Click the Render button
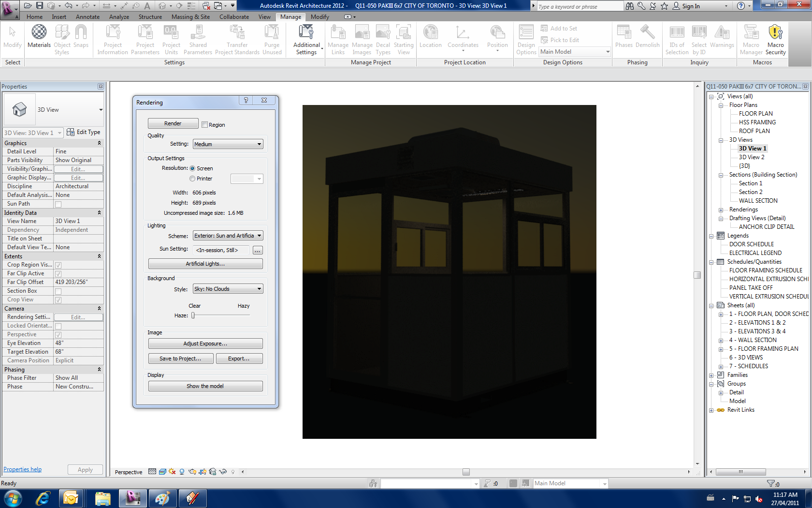The height and width of the screenshot is (508, 812). tap(173, 123)
